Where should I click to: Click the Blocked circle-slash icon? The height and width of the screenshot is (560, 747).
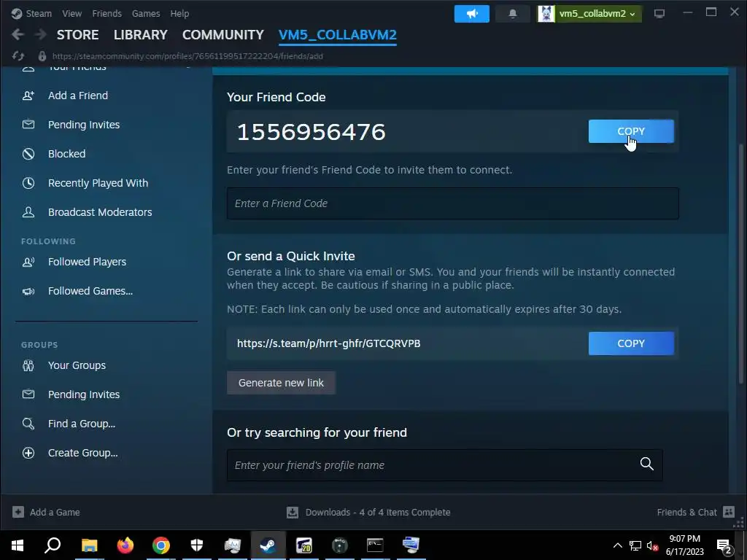tap(28, 154)
